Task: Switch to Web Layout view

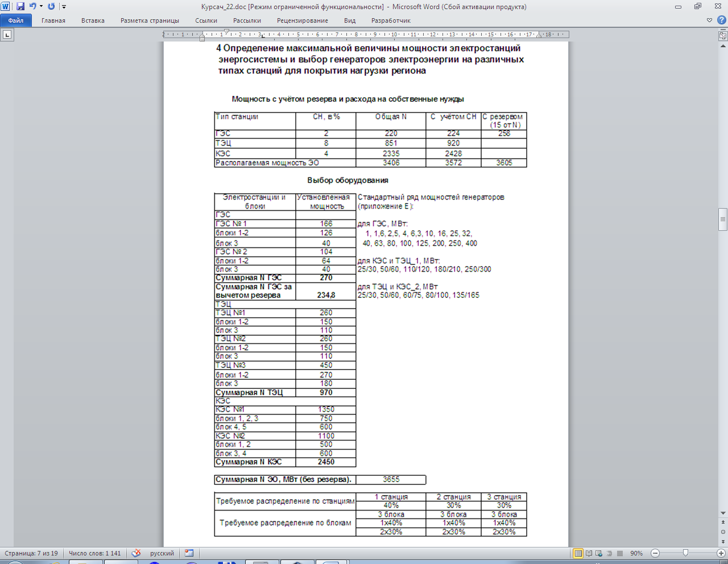Action: [x=599, y=553]
